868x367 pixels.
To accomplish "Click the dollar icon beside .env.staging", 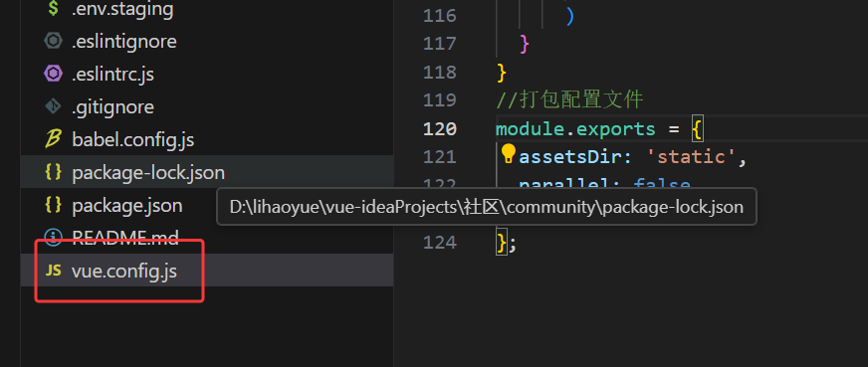I will (x=53, y=8).
